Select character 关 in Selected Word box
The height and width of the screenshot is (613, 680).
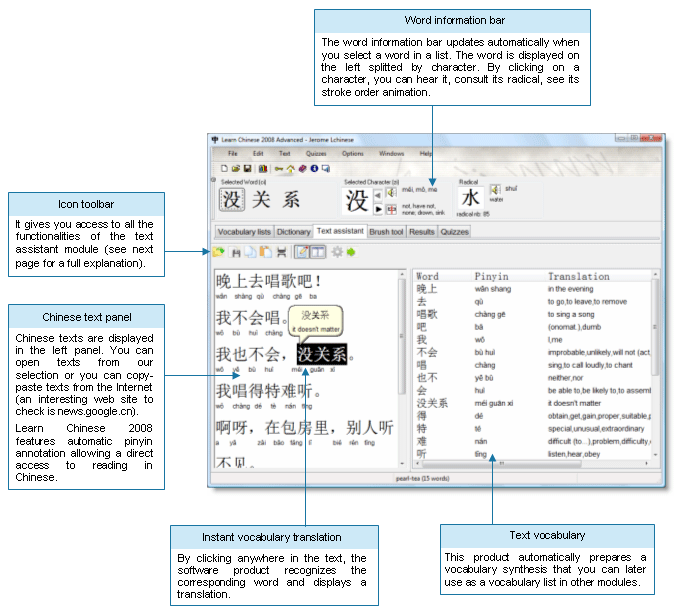click(262, 200)
